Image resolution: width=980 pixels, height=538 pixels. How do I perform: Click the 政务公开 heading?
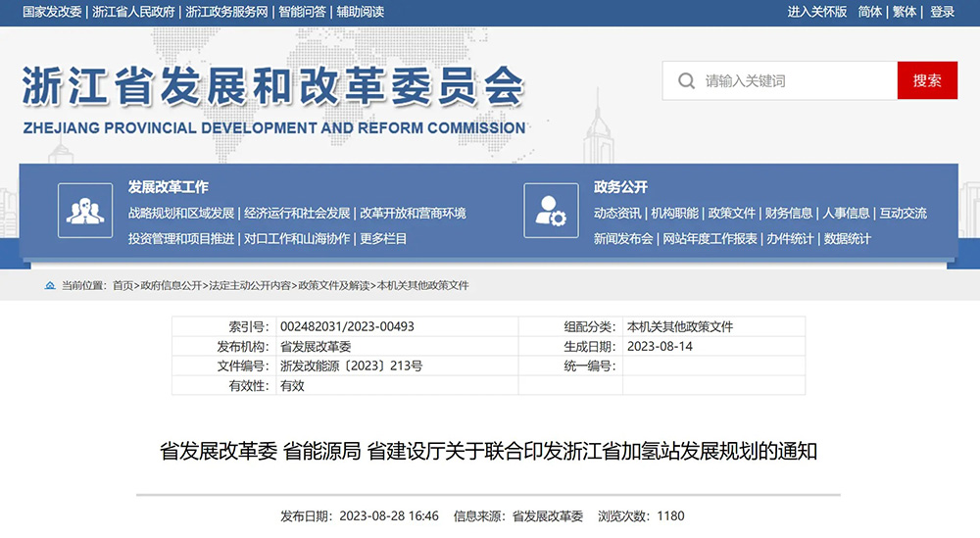[620, 187]
